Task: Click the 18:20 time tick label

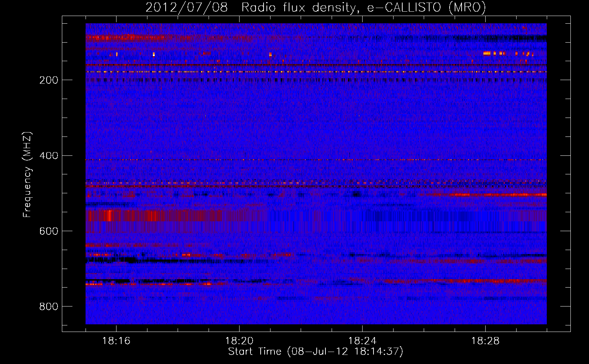Action: click(x=239, y=341)
